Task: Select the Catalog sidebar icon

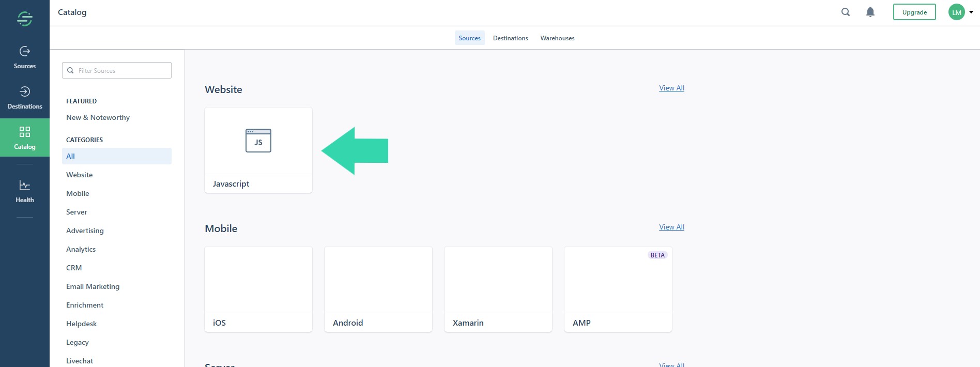Action: [24, 137]
